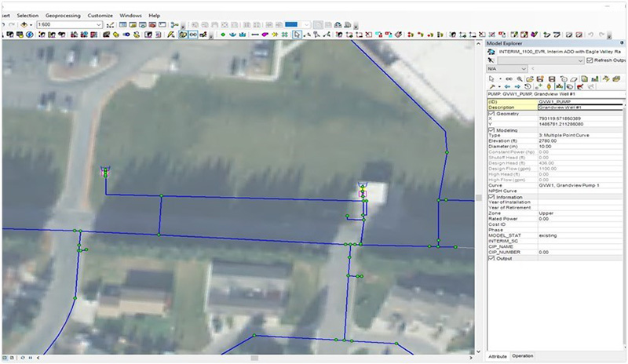Screen dimensions: 628x364
Task: Click the pink valve tool icon
Action: [265, 35]
